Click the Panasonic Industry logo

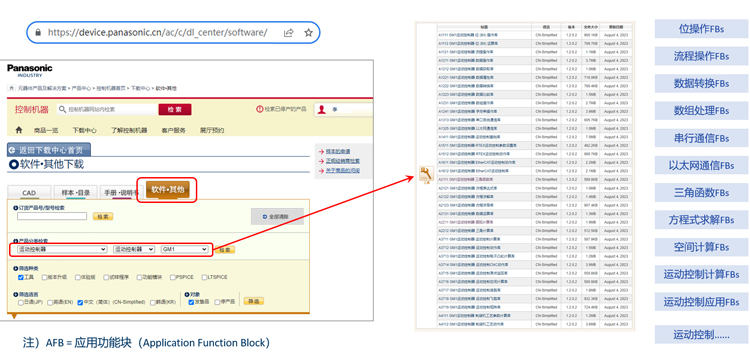(30, 70)
